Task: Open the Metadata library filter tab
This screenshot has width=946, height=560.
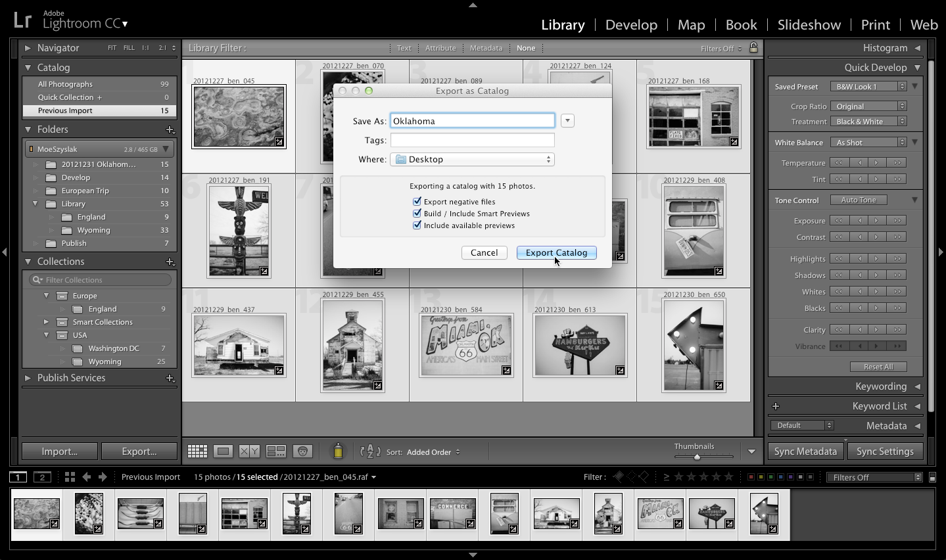Action: point(486,47)
